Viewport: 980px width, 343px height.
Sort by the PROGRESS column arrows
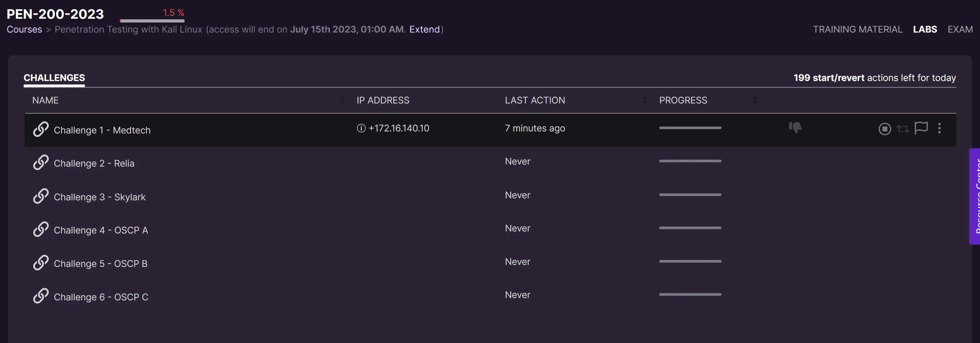tap(755, 100)
